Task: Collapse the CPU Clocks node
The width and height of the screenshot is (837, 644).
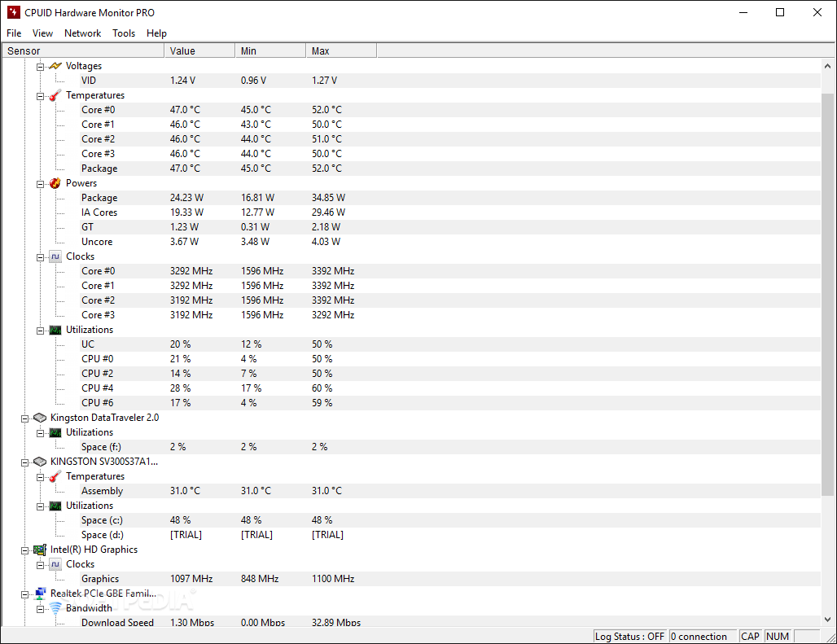Action: pyautogui.click(x=40, y=258)
